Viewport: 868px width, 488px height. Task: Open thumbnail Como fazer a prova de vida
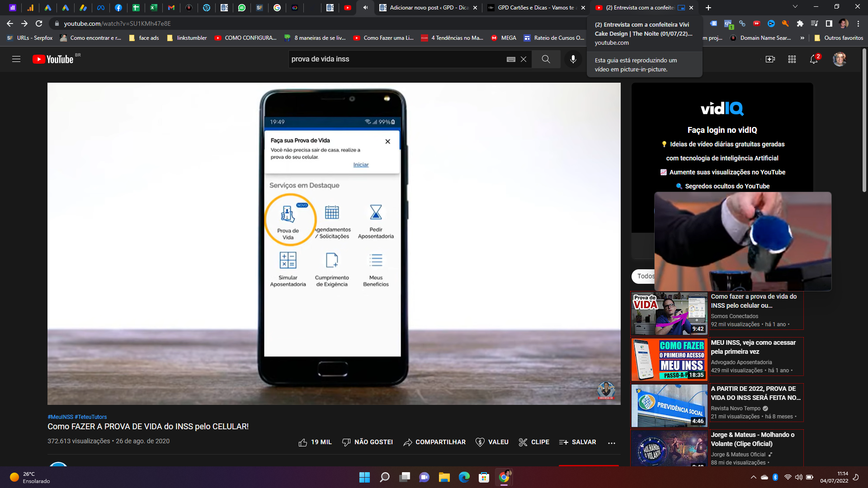click(669, 313)
